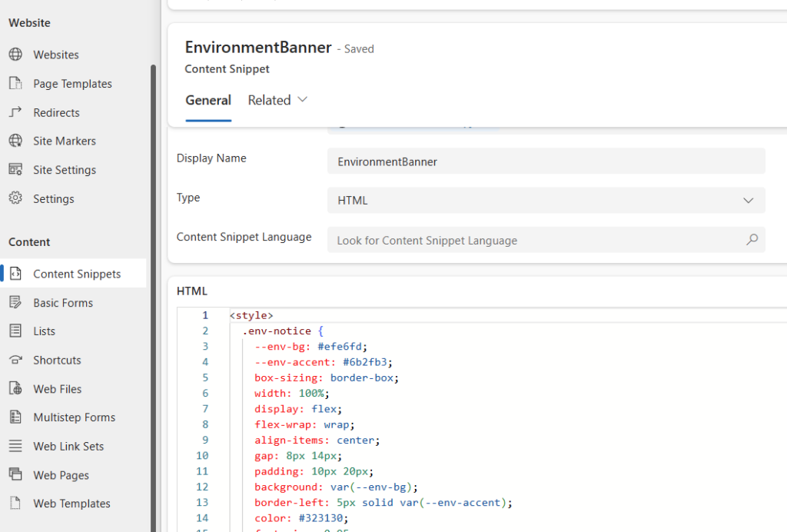Click the width: 100% code line
Image resolution: width=787 pixels, height=532 pixels.
[291, 393]
